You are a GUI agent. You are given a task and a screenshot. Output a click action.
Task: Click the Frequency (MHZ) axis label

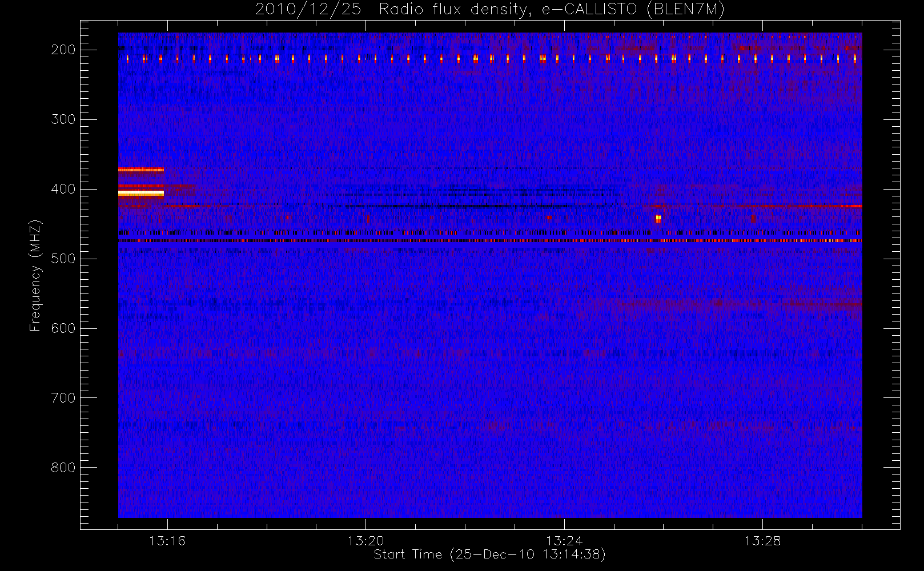pyautogui.click(x=35, y=275)
